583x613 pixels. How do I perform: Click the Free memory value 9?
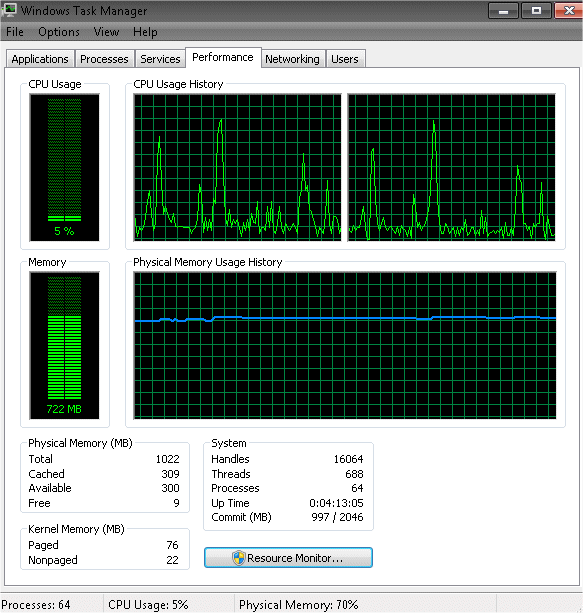point(176,503)
